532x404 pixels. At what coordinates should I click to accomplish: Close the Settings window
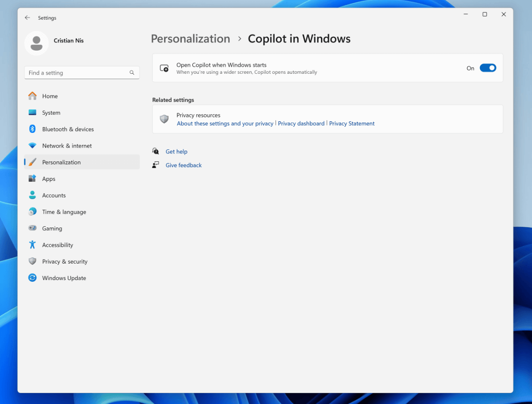coord(504,14)
